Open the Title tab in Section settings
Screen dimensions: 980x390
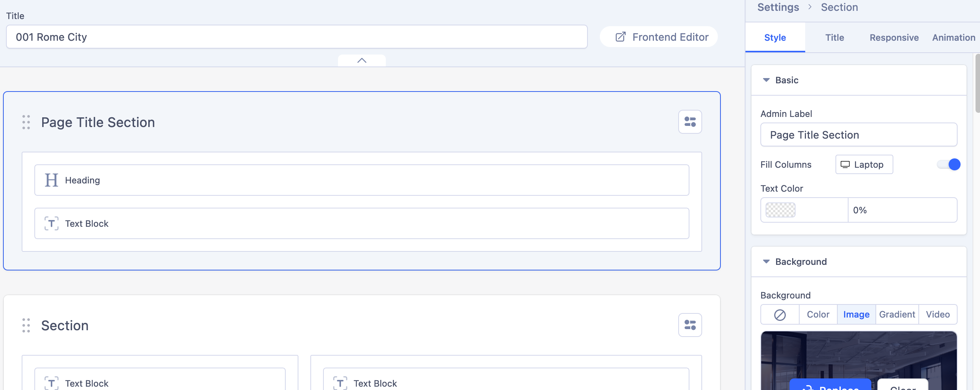tap(834, 37)
